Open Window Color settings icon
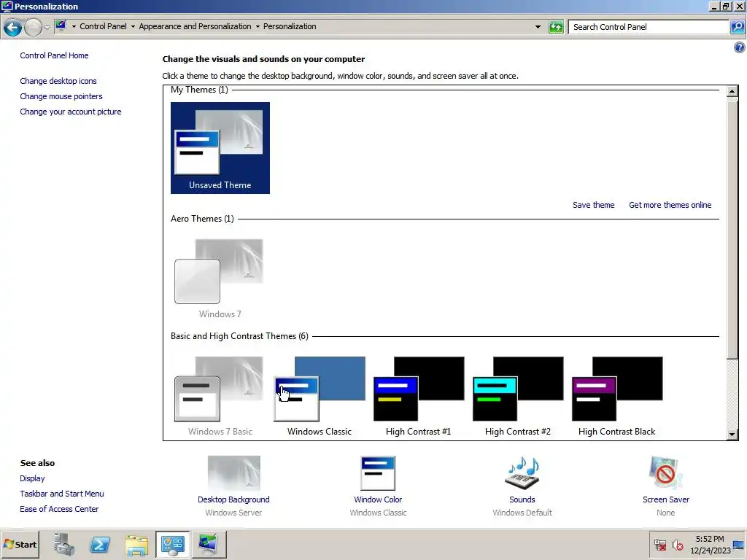747x560 pixels. click(378, 472)
